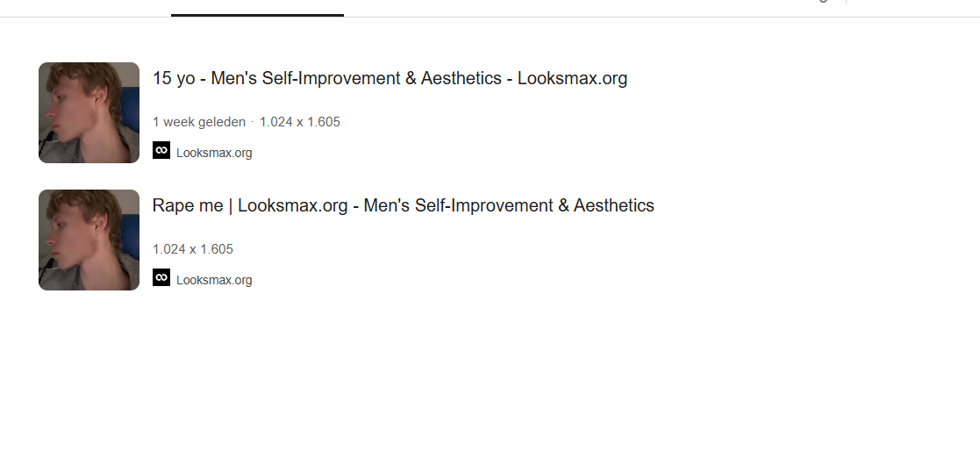This screenshot has width=980, height=473.
Task: Click the Looksmax.org favicon under the first result
Action: pos(161,151)
